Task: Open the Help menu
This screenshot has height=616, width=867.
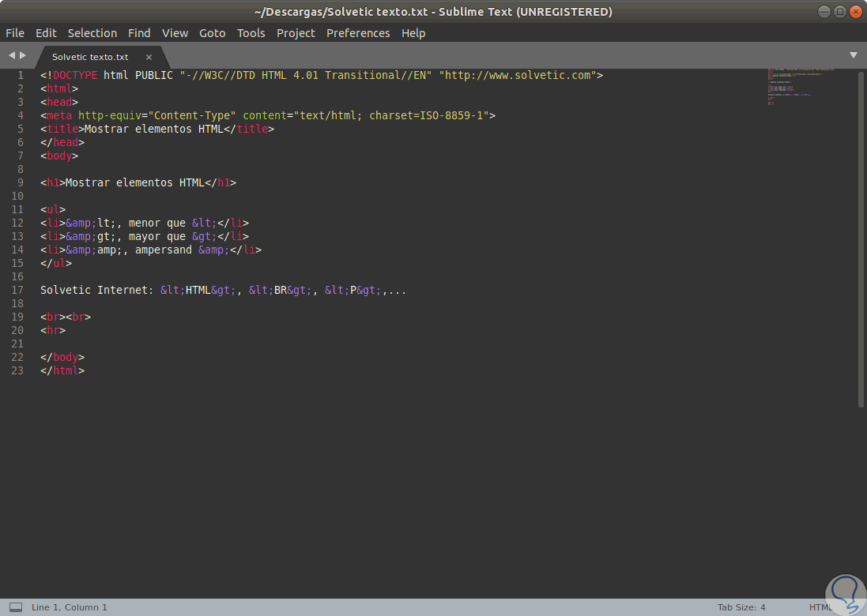Action: pos(413,33)
